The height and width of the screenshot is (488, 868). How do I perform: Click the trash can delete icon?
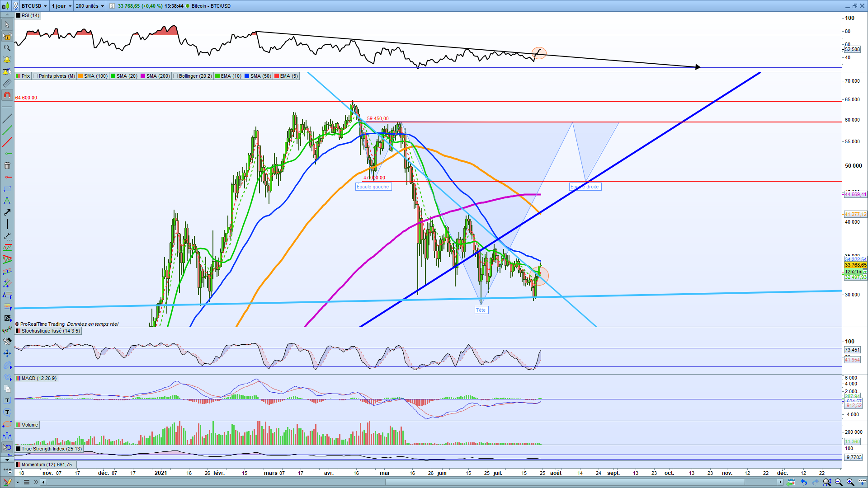tap(7, 165)
